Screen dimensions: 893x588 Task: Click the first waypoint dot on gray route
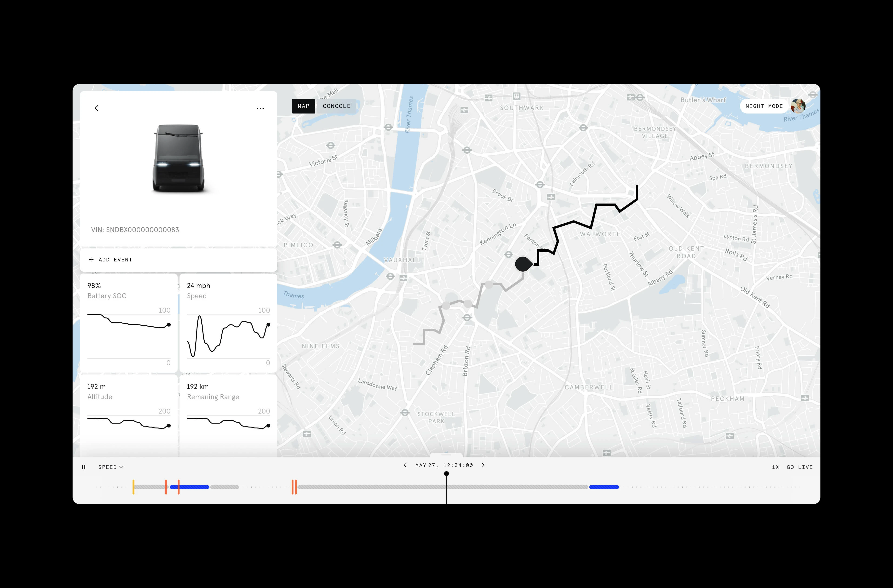(x=446, y=305)
